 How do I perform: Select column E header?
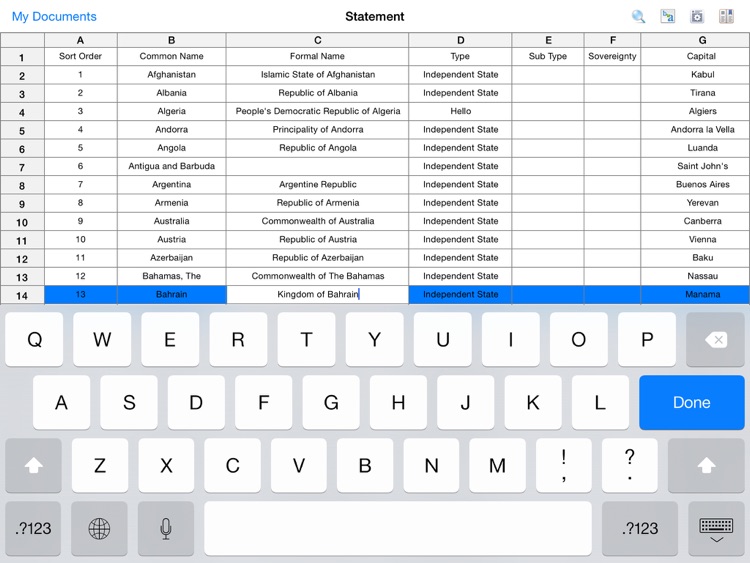(x=548, y=40)
